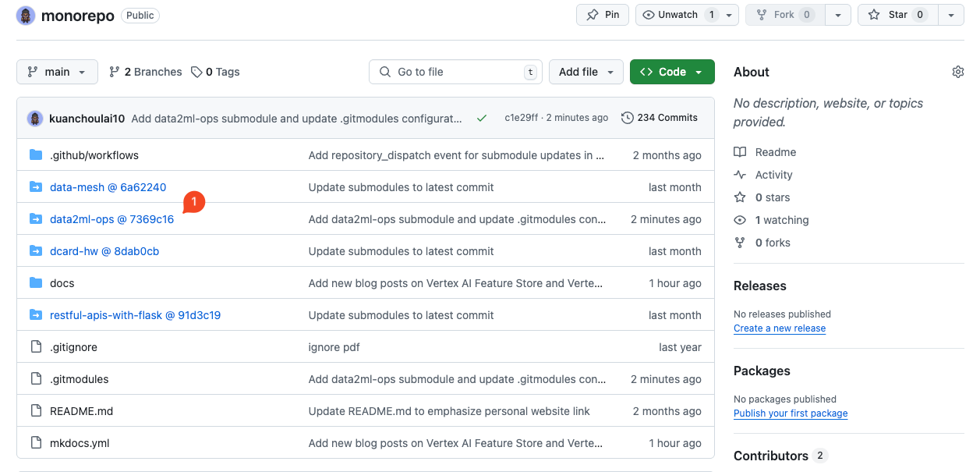Open commit c1e29ff
980x472 pixels.
[x=521, y=118]
